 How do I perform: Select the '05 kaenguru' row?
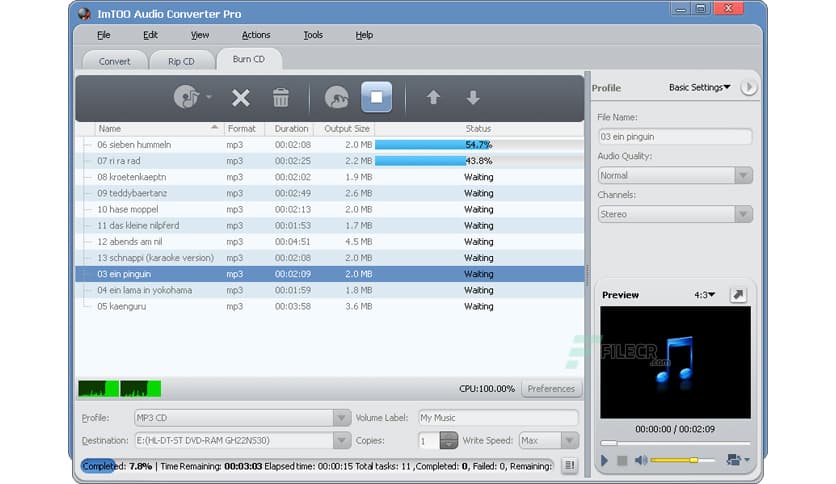329,306
